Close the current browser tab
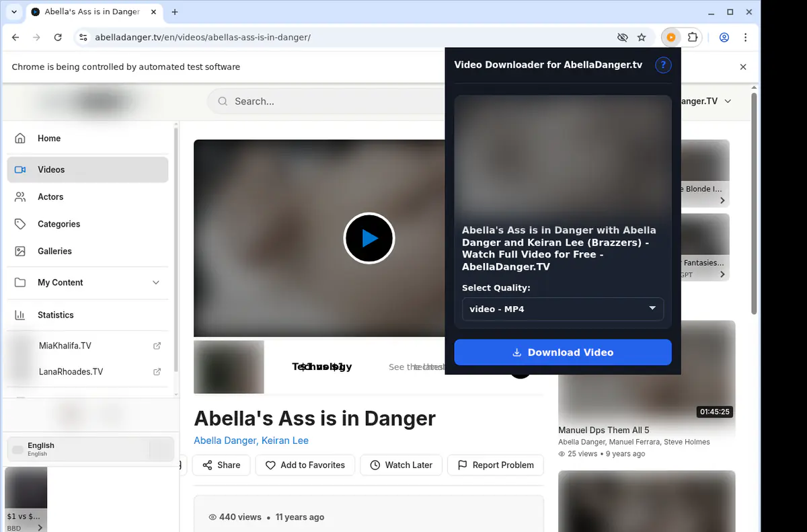This screenshot has width=807, height=532. [153, 12]
